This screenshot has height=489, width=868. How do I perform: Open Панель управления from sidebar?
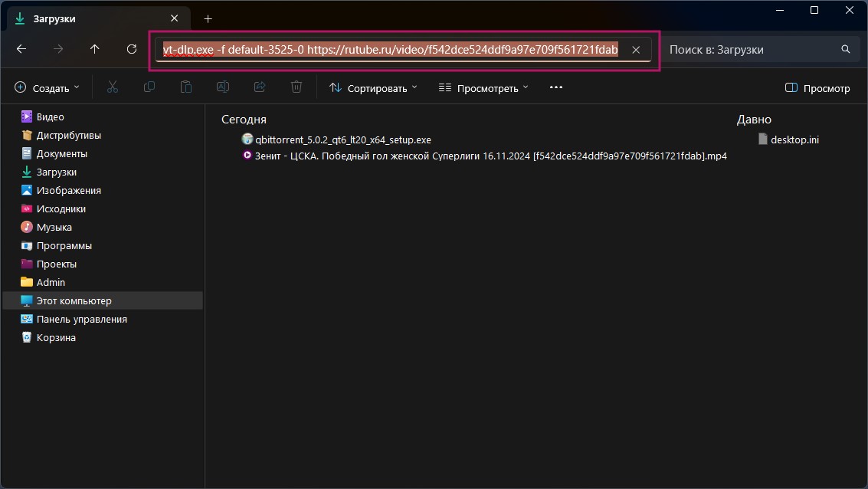click(x=81, y=319)
